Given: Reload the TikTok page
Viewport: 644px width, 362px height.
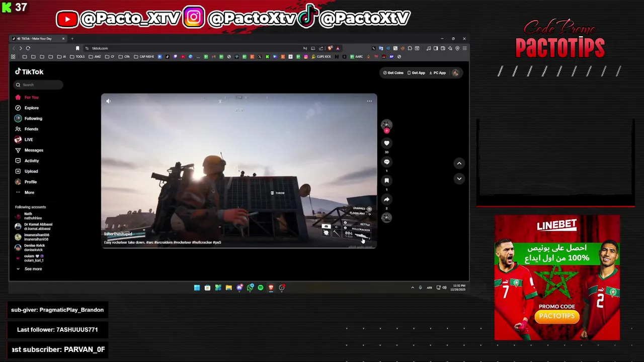Looking at the screenshot, I should [x=28, y=48].
